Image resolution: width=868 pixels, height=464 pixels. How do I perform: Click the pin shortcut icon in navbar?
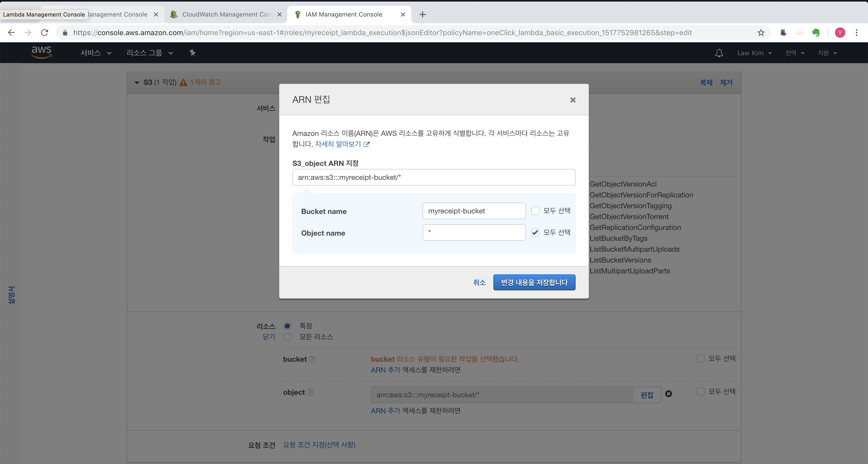192,52
